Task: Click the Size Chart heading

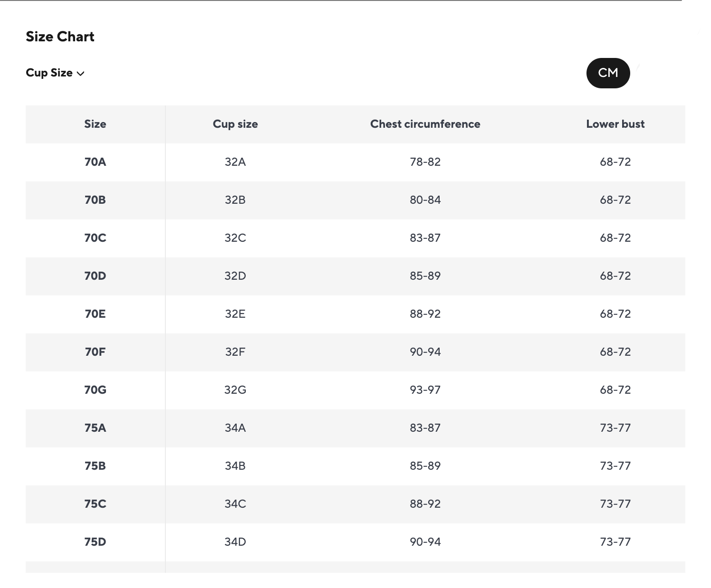Action: (x=60, y=37)
